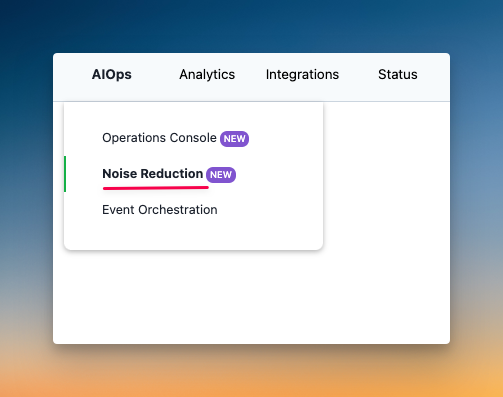Screen dimensions: 503x397
Task: Open the Status menu item
Action: click(398, 74)
